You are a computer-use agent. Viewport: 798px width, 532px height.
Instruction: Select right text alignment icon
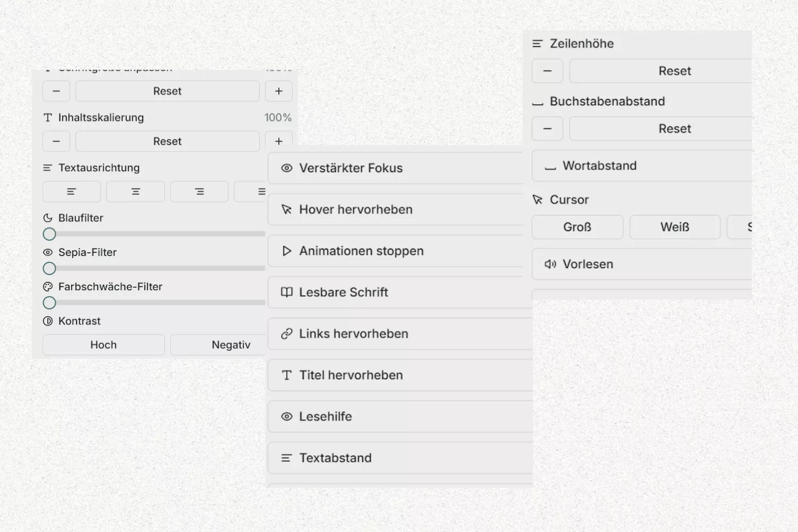click(x=199, y=192)
